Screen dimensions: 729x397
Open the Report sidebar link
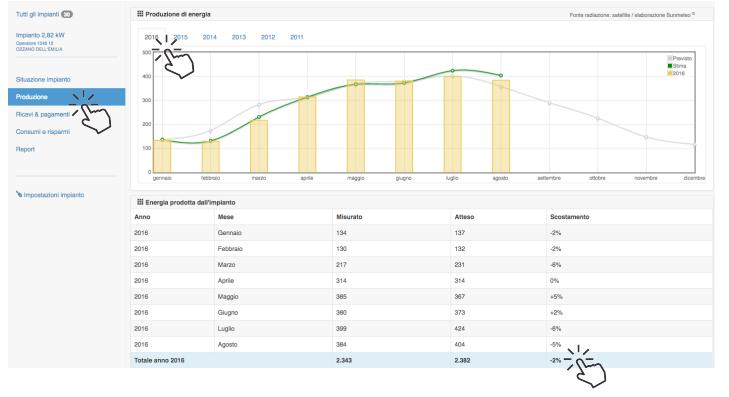[x=25, y=149]
